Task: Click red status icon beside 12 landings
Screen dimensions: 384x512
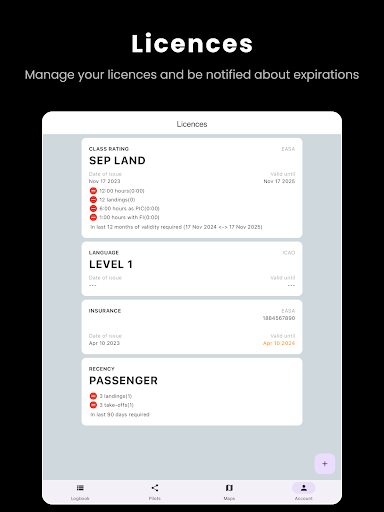Action: coord(93,199)
